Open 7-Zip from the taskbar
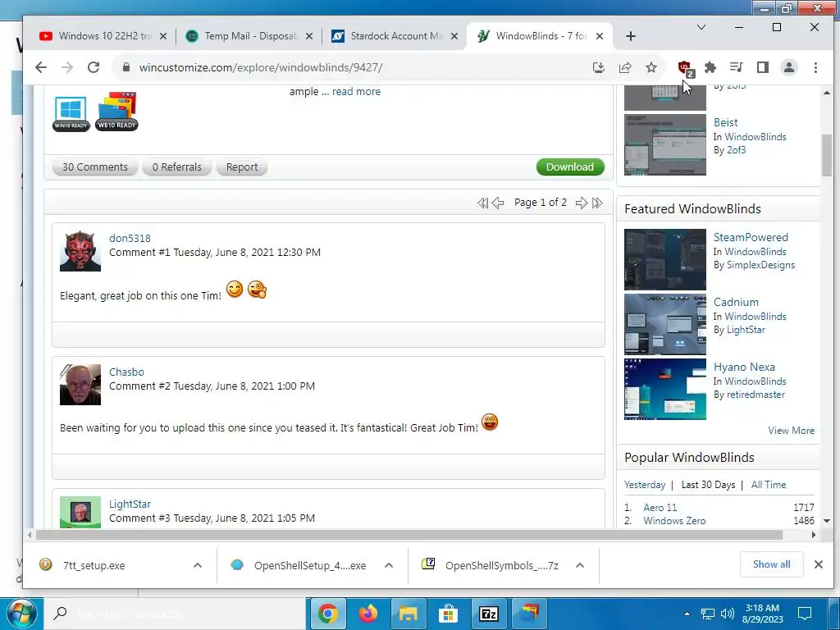The image size is (840, 630). coord(489,614)
